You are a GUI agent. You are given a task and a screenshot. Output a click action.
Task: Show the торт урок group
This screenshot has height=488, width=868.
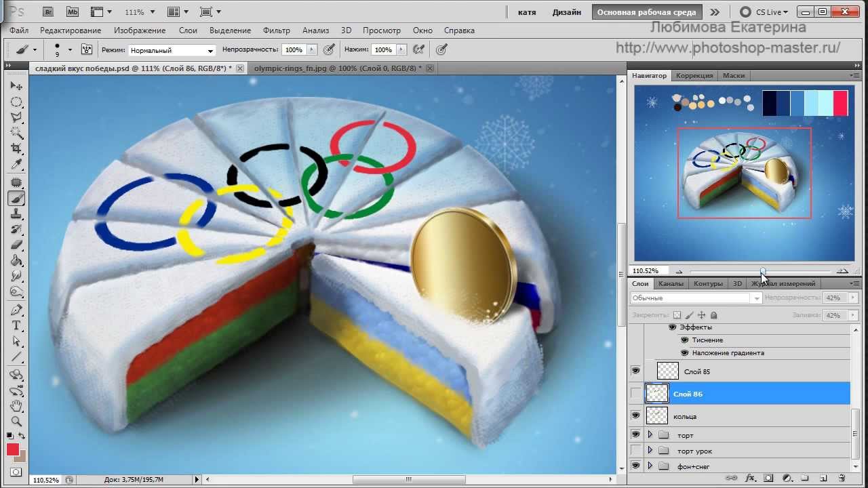635,450
